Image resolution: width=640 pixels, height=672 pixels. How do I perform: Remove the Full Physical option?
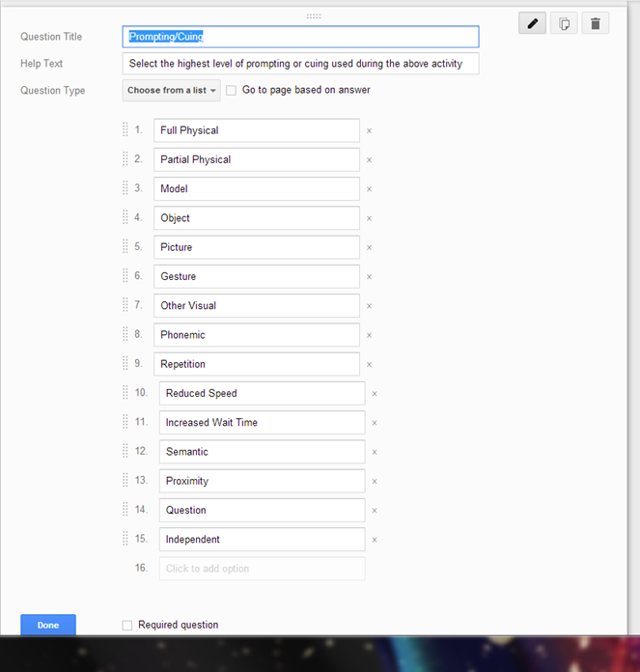[x=369, y=130]
